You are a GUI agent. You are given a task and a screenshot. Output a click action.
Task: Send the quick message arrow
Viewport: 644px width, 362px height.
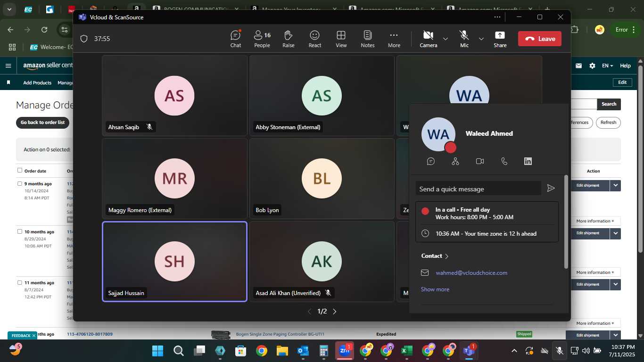coord(551,189)
